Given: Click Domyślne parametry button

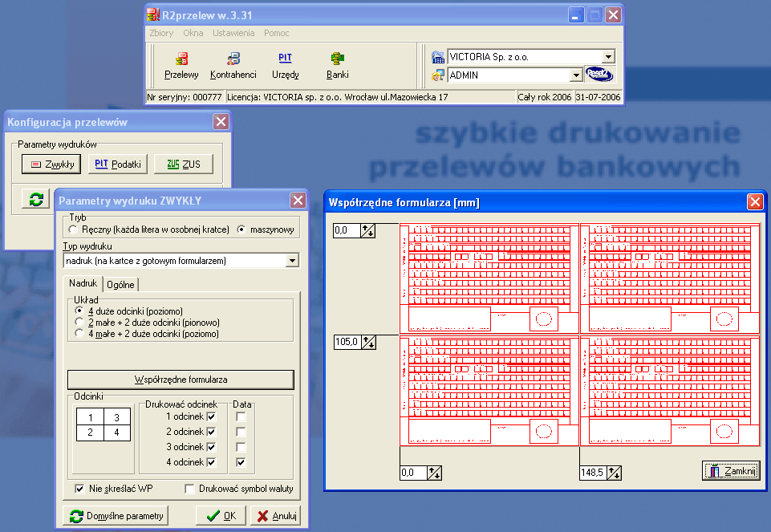Looking at the screenshot, I should pyautogui.click(x=116, y=516).
